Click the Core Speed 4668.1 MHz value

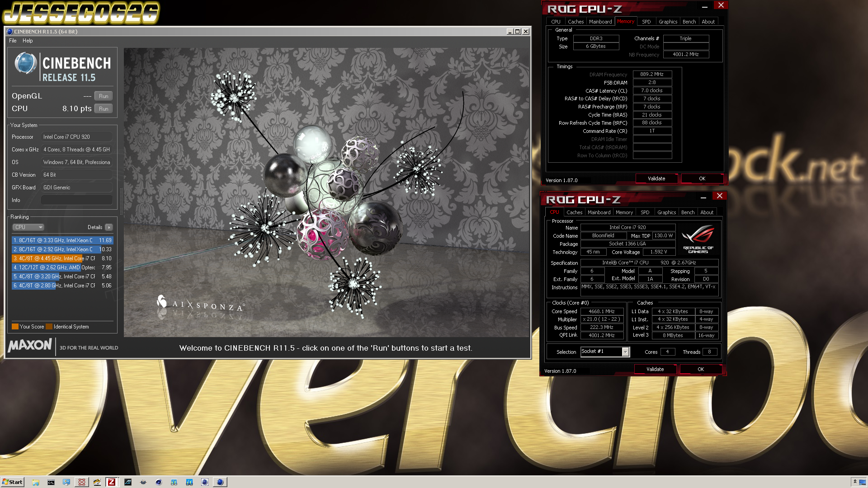602,311
